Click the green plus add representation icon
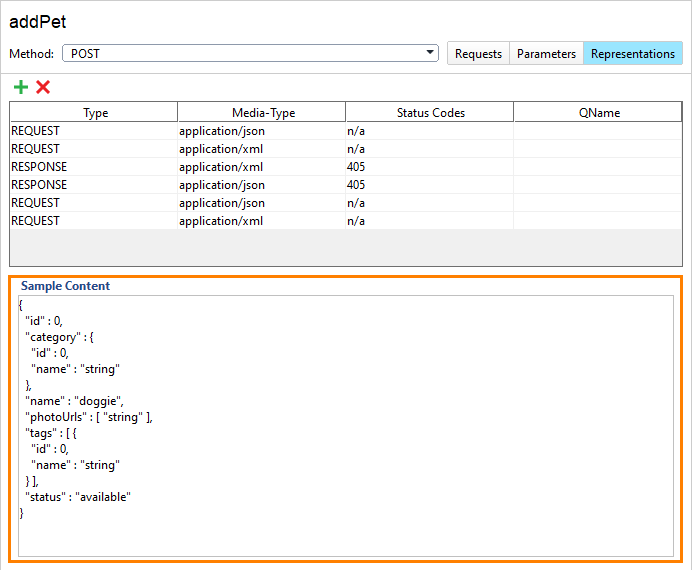This screenshot has height=570, width=692. click(x=21, y=87)
